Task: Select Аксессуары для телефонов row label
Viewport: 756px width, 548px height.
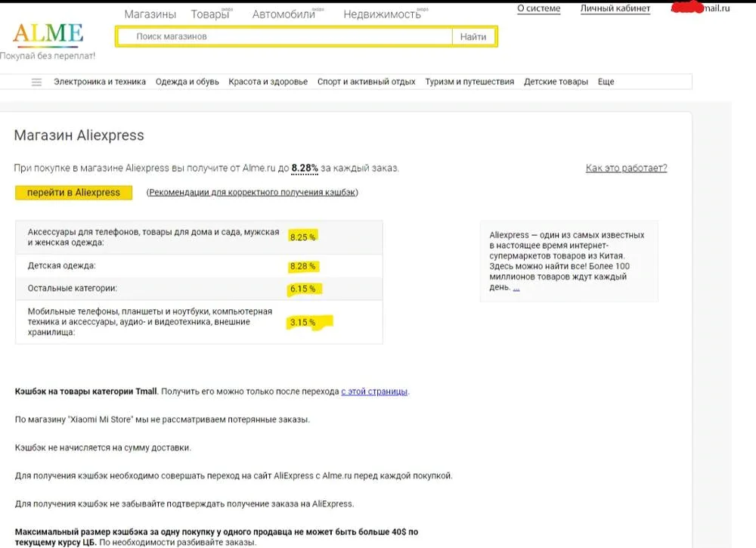Action: click(x=153, y=237)
